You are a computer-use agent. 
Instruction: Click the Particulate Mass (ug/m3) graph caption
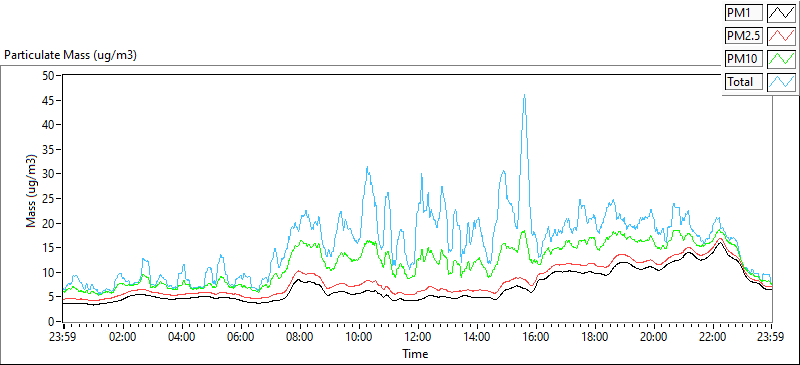[x=70, y=55]
